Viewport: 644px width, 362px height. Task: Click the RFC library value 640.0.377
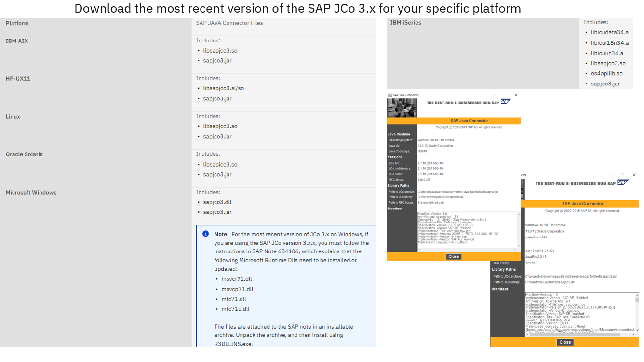[424, 180]
